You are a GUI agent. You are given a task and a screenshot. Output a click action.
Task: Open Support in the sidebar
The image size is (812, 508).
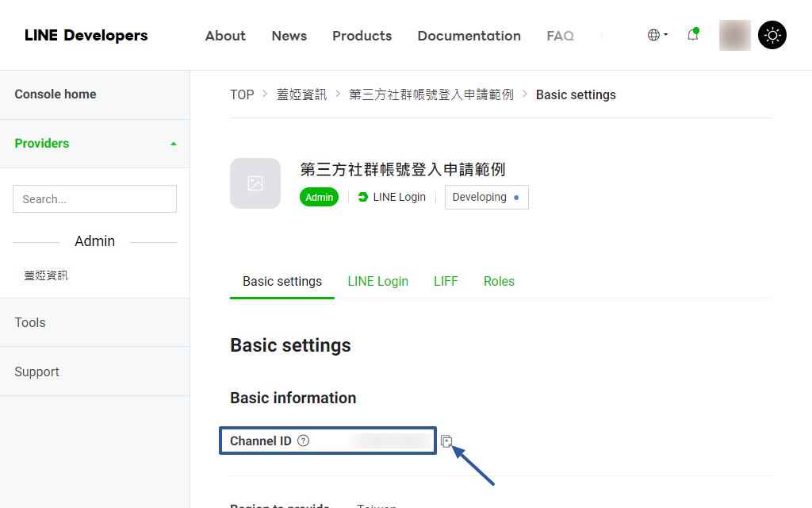95,371
